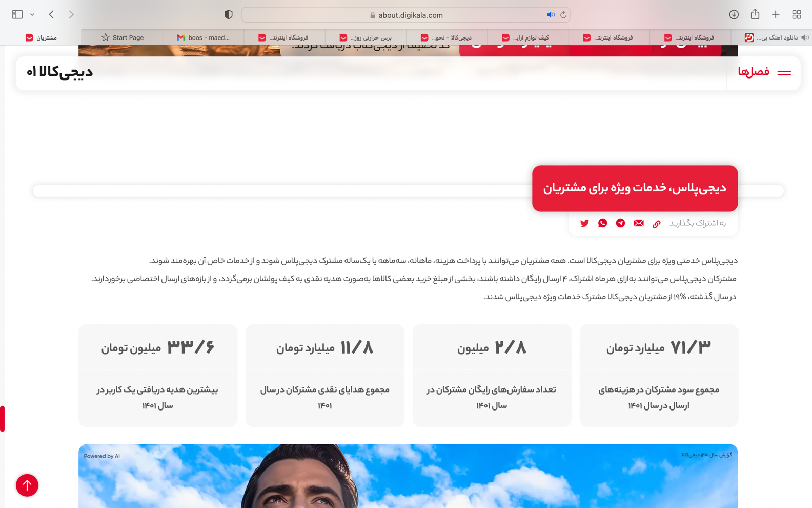Show tab overview grid
This screenshot has height=508, width=812.
796,15
